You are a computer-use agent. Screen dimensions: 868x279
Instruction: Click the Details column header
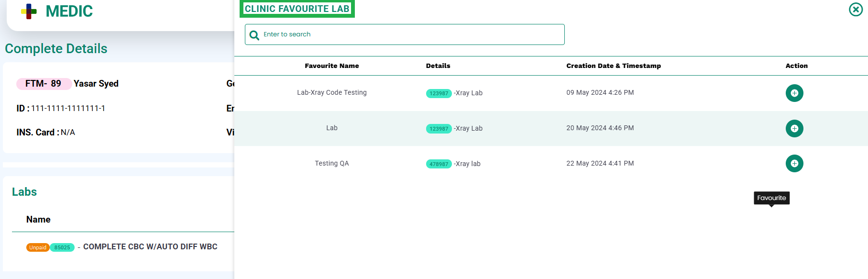pos(438,66)
